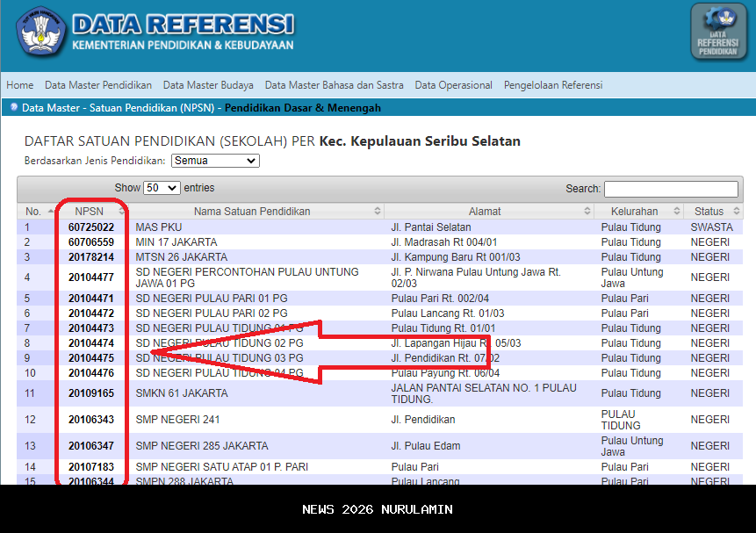Select SD NEGERI PULAU PARI 01 PG
Viewport: 756px width, 533px height.
click(x=212, y=298)
